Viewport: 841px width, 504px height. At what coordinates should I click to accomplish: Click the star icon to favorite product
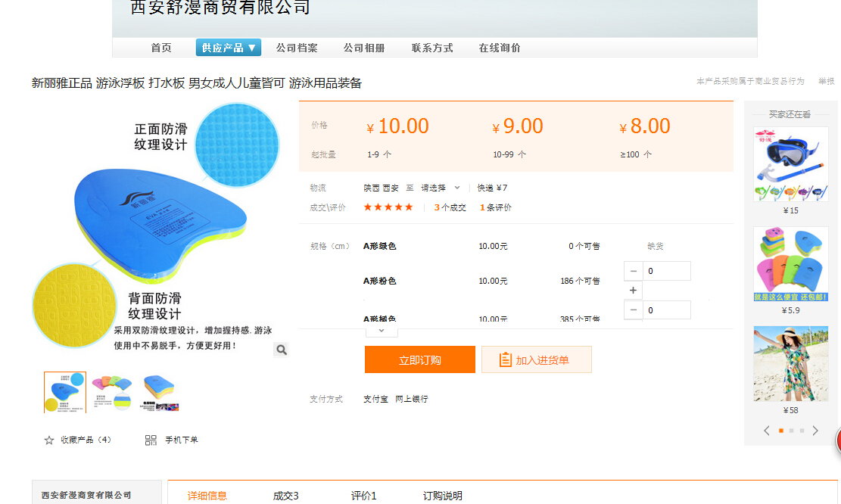coord(49,440)
